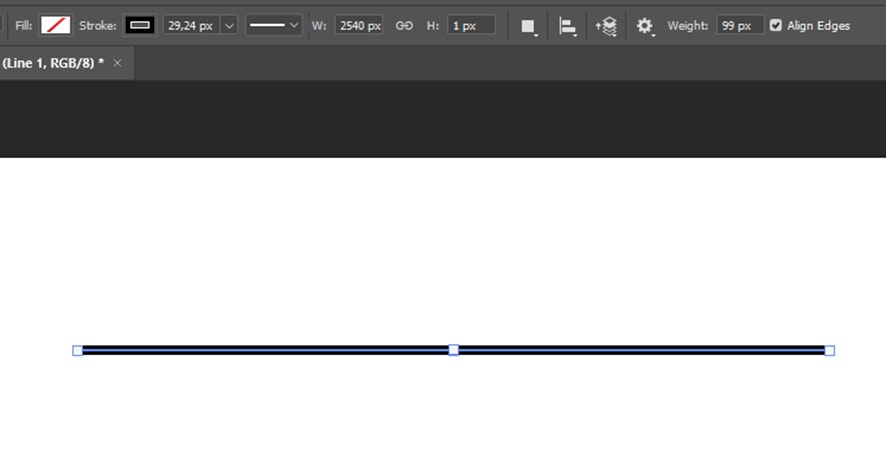Open the stroke line style options dropdown
The image size is (886, 476).
[x=273, y=25]
